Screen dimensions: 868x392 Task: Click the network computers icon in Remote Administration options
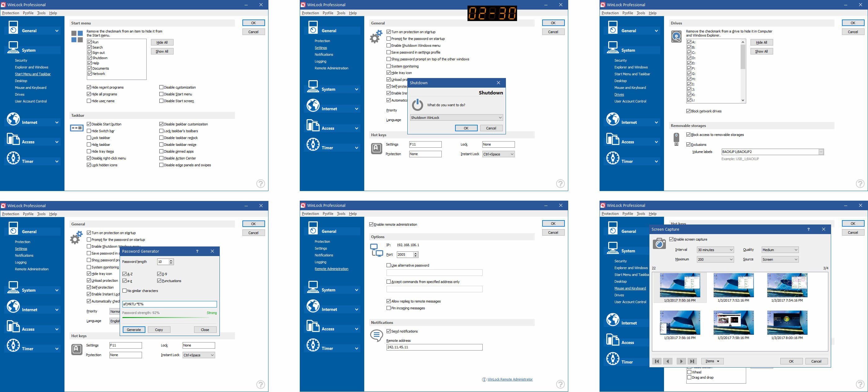(376, 250)
